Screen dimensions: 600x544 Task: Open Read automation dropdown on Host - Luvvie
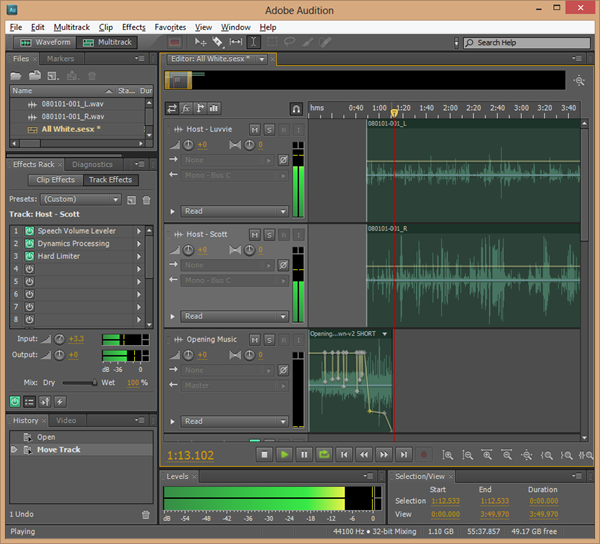tap(234, 211)
